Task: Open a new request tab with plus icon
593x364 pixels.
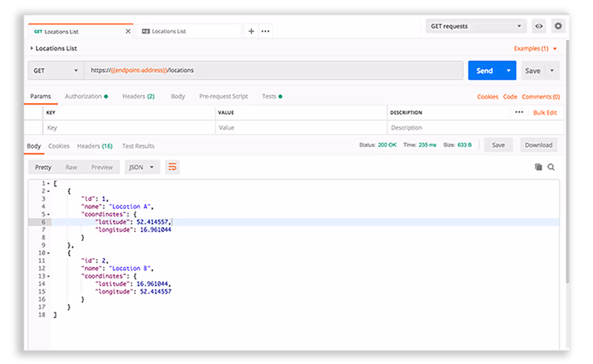Action: (251, 31)
